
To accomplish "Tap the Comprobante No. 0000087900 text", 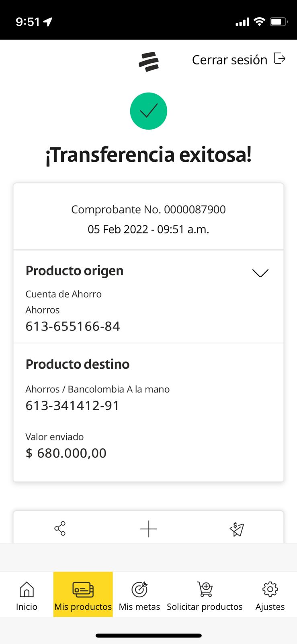I will point(148,209).
